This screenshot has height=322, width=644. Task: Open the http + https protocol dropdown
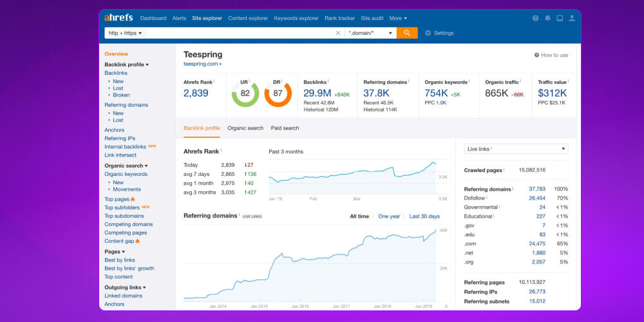tap(125, 33)
